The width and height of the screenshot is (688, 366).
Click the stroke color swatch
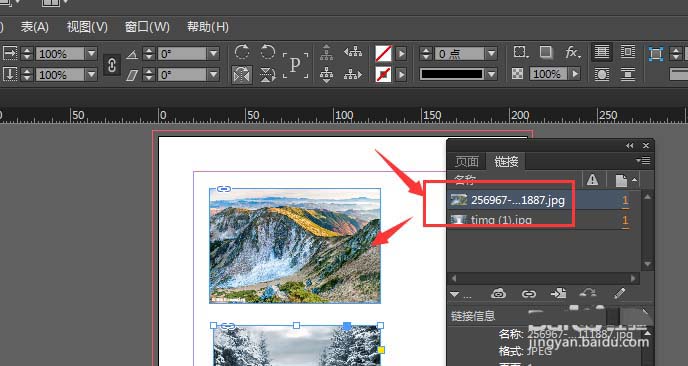[x=383, y=75]
